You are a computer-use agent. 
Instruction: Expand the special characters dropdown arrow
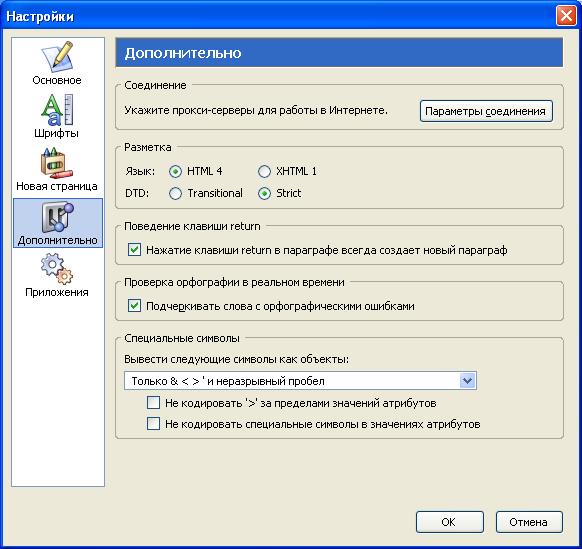pyautogui.click(x=467, y=380)
